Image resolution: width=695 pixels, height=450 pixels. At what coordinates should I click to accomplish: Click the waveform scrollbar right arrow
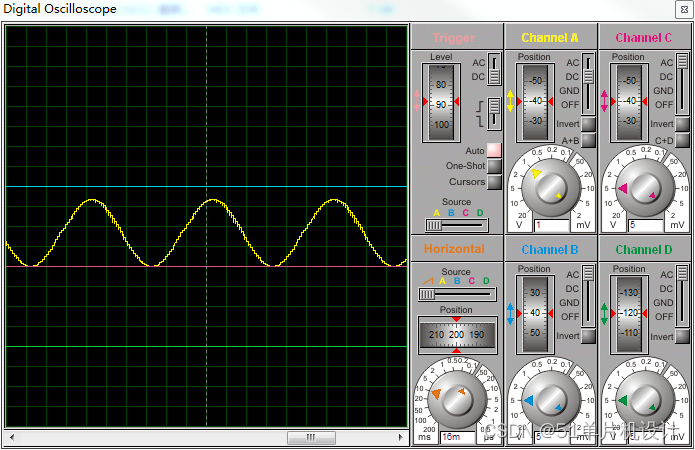(401, 437)
